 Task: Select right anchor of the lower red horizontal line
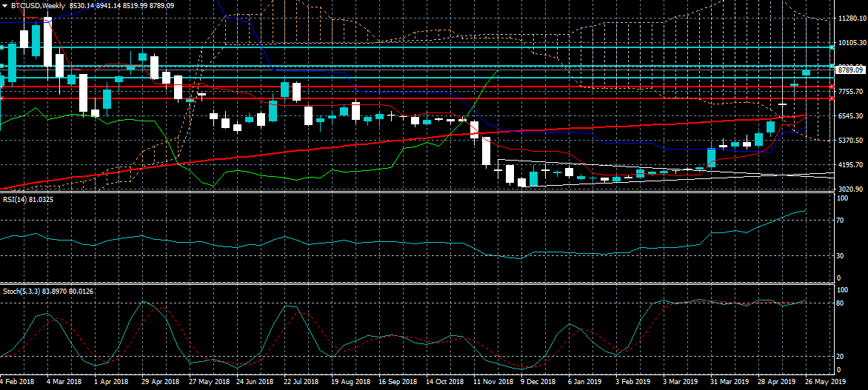click(x=832, y=98)
